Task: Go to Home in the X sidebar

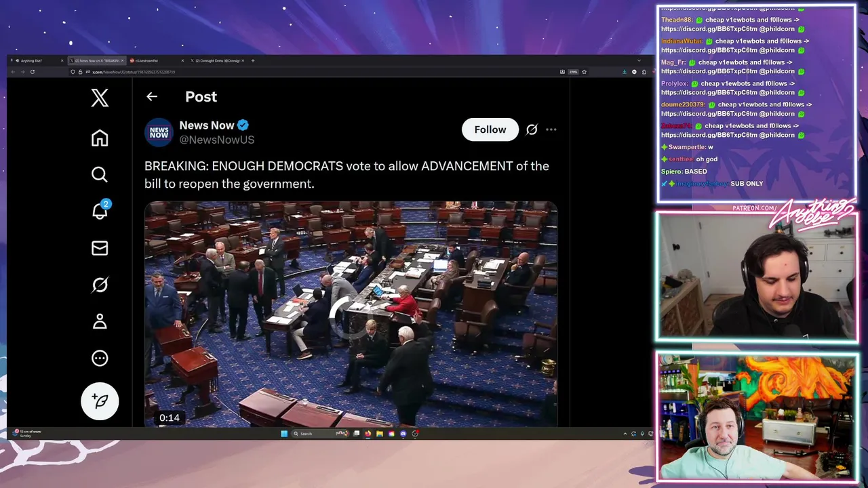Action: (x=100, y=138)
